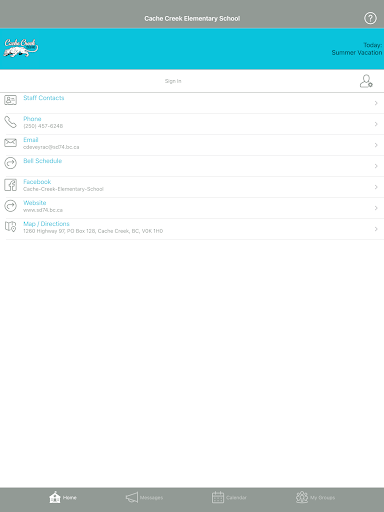Open Map / Directions
The width and height of the screenshot is (384, 512).
(46, 224)
